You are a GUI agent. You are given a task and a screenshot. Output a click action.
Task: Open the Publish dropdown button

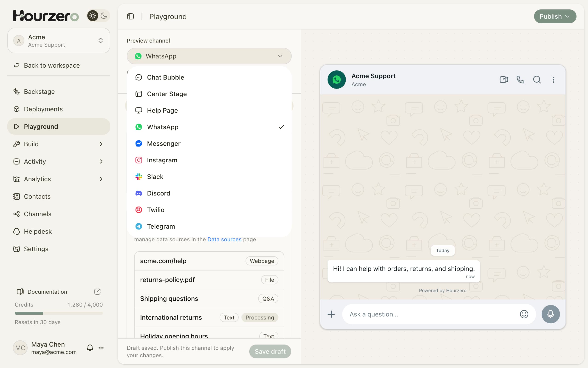point(555,16)
